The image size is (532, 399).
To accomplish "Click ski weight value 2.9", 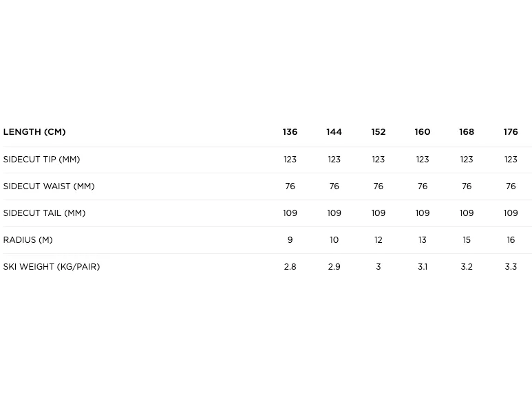I will tap(334, 267).
